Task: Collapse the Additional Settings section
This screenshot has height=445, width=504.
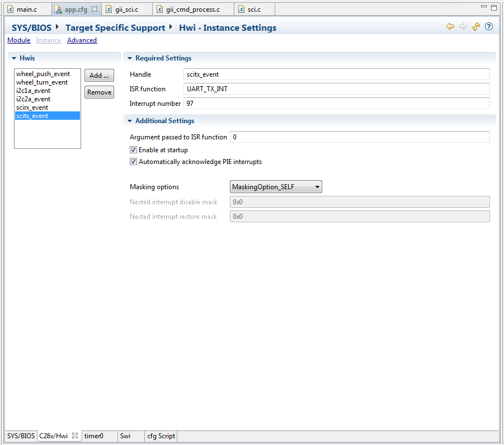Action: (x=129, y=120)
